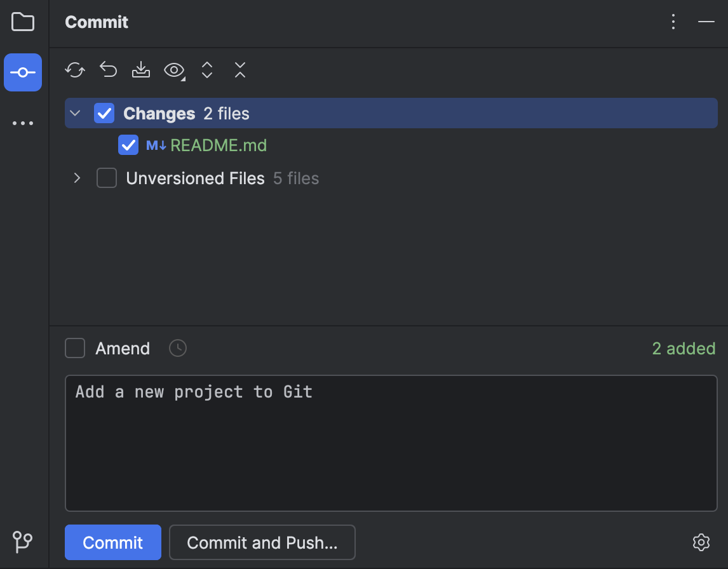Open the Commit panel options kebab menu
The height and width of the screenshot is (569, 728).
(x=673, y=22)
